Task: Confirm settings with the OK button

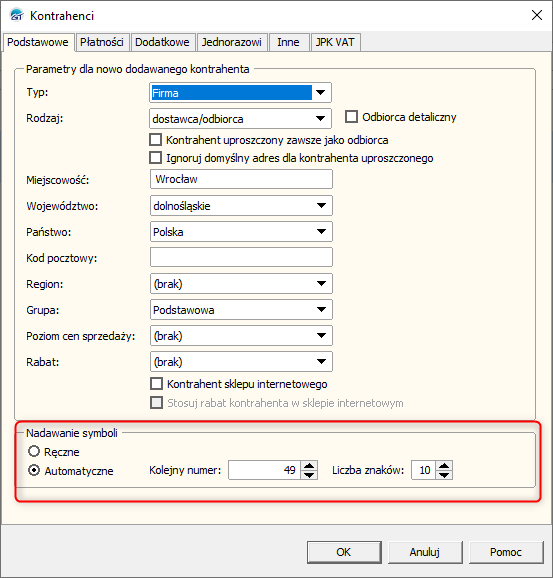Action: tap(344, 552)
